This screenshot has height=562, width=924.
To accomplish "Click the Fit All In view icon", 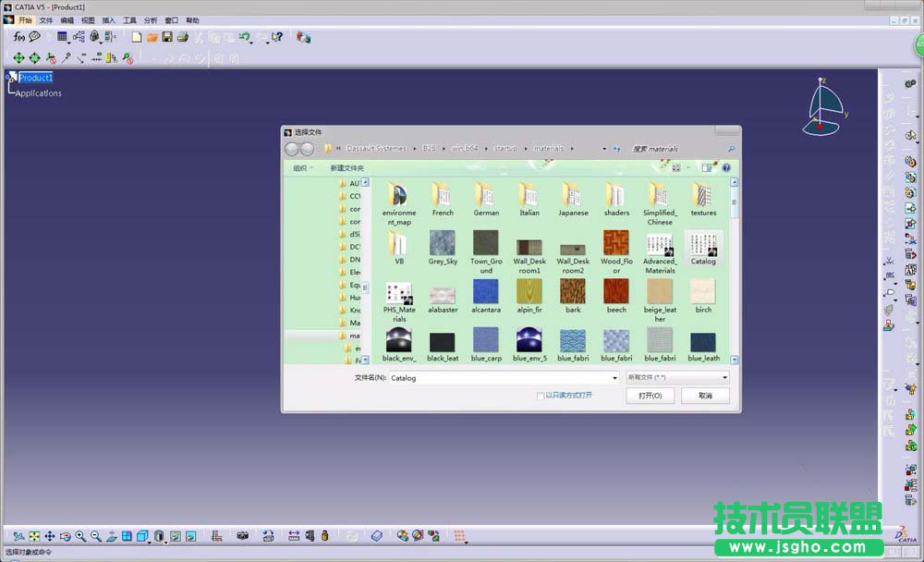I will pos(34,536).
